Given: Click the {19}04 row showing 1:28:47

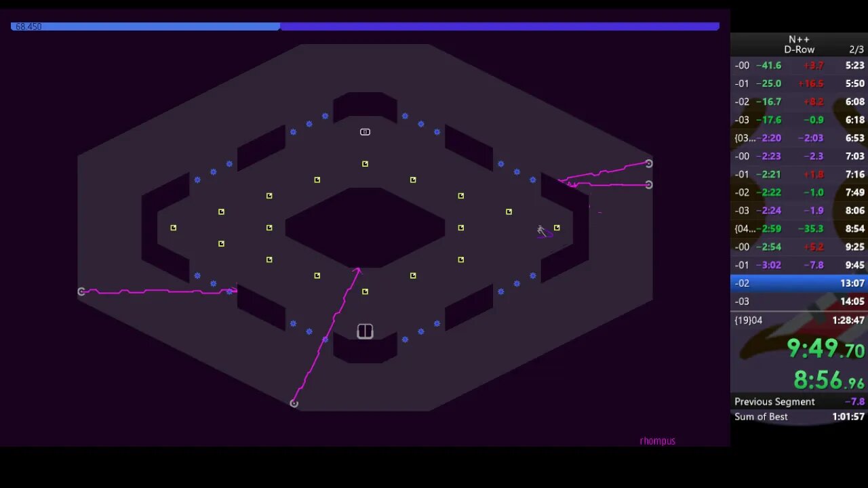Looking at the screenshot, I should (799, 320).
